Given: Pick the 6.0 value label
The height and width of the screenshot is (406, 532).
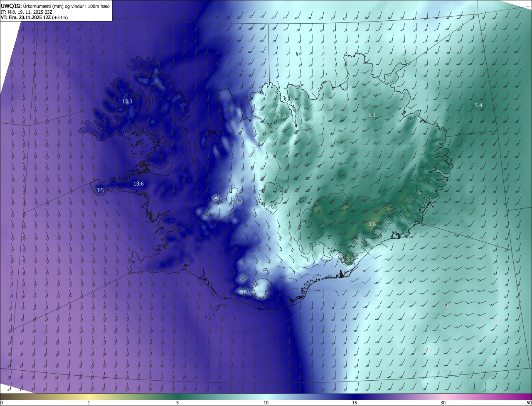Looking at the screenshot, I should tap(283, 116).
